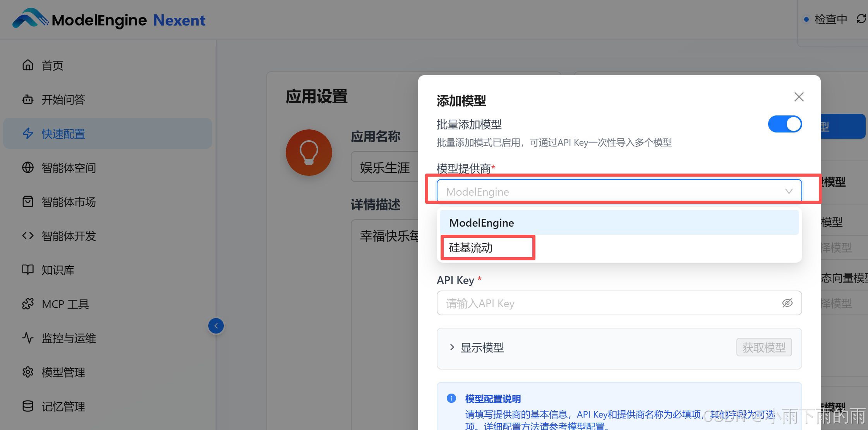Open 模型管理 in the sidebar
This screenshot has width=868, height=430.
pyautogui.click(x=63, y=372)
